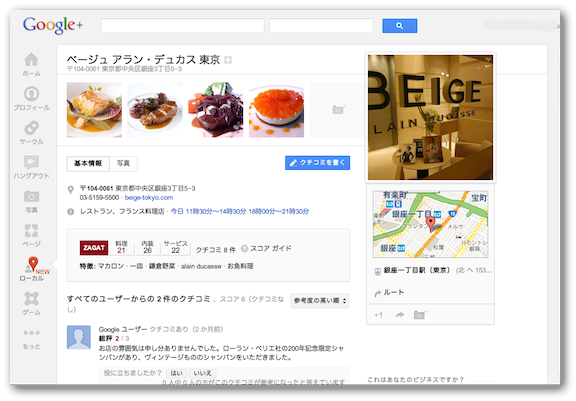Click the はい helpful button
The image size is (576, 401).
pyautogui.click(x=177, y=373)
